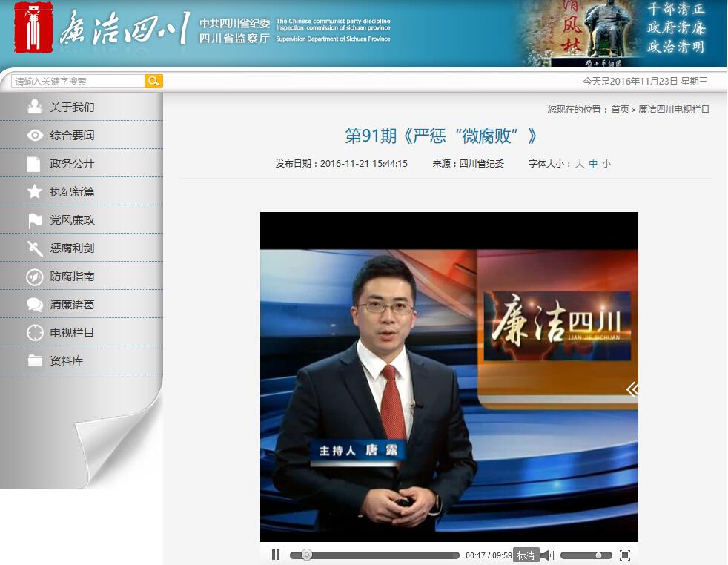Open the 资料库 menu item
Image resolution: width=728 pixels, height=565 pixels.
[x=67, y=361]
